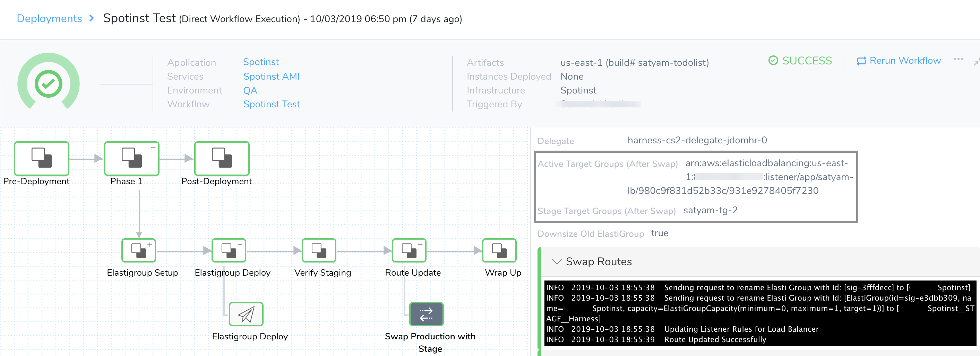Expand Elastigroup Setup with its plus sign
The image size is (980, 356).
coord(150,244)
